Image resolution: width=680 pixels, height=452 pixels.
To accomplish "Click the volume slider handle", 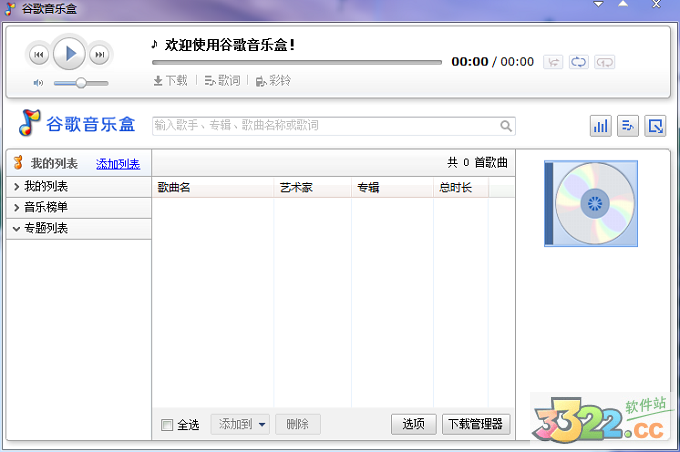I will pyautogui.click(x=81, y=83).
